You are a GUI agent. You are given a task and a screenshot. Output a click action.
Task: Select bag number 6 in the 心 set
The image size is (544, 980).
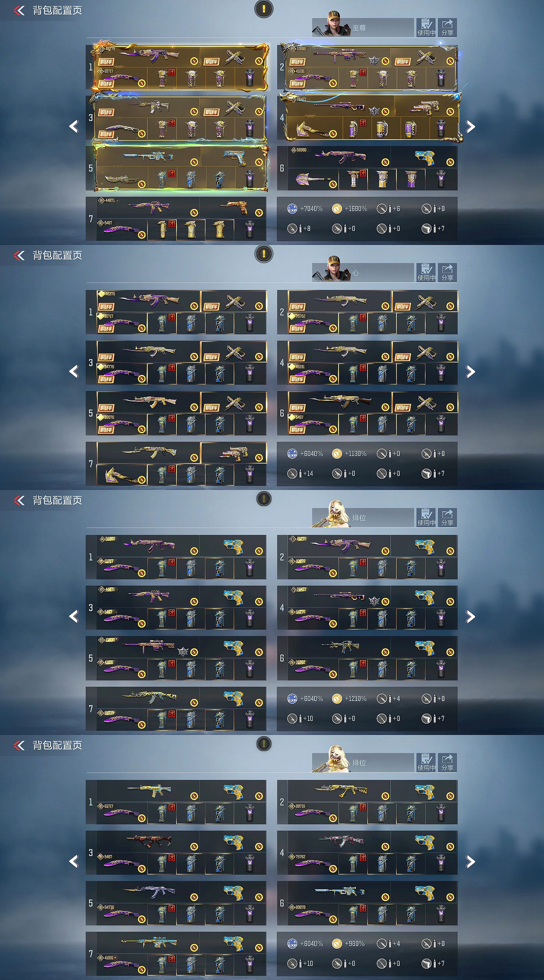click(282, 413)
